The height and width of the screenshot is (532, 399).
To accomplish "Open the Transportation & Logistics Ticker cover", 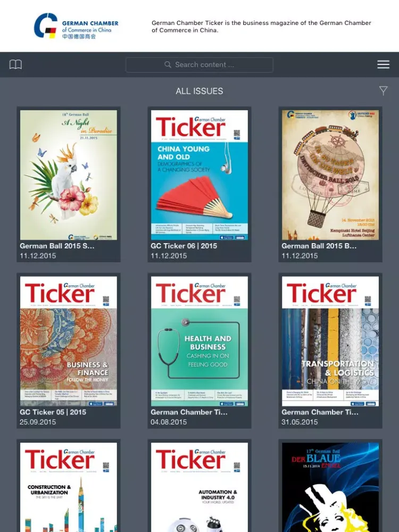I will pyautogui.click(x=330, y=341).
